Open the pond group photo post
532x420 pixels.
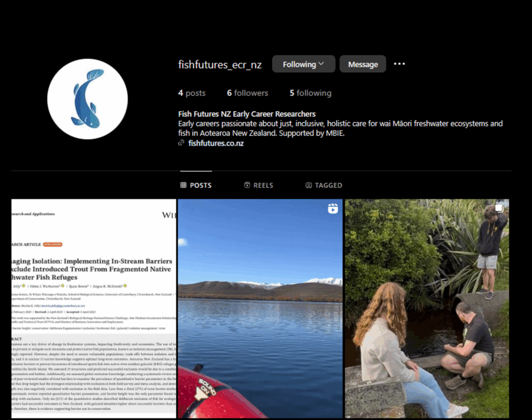click(427, 308)
